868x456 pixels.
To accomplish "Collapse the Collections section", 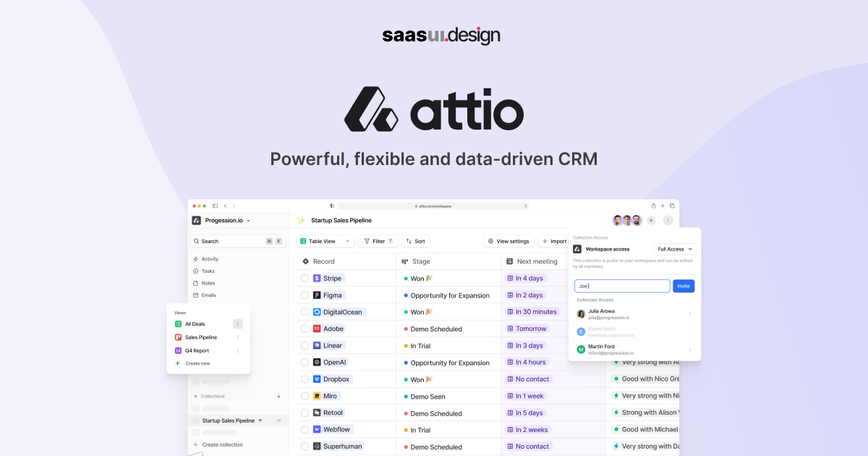I will [x=194, y=396].
